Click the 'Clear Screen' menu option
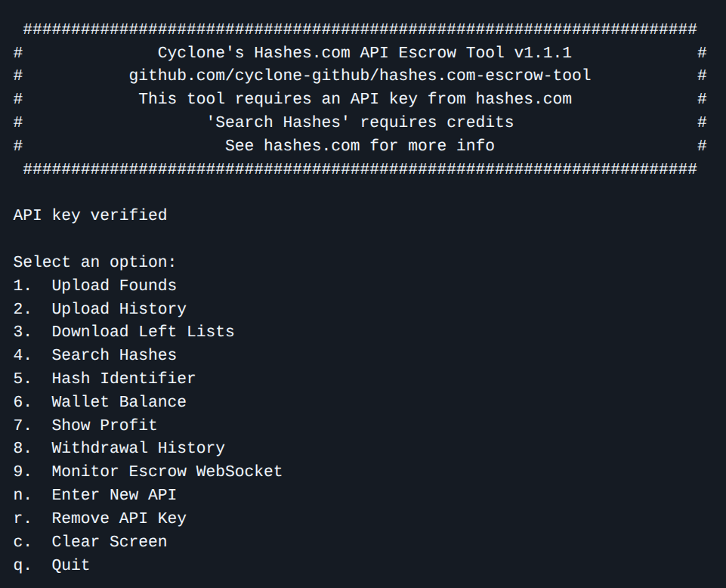 [x=109, y=541]
